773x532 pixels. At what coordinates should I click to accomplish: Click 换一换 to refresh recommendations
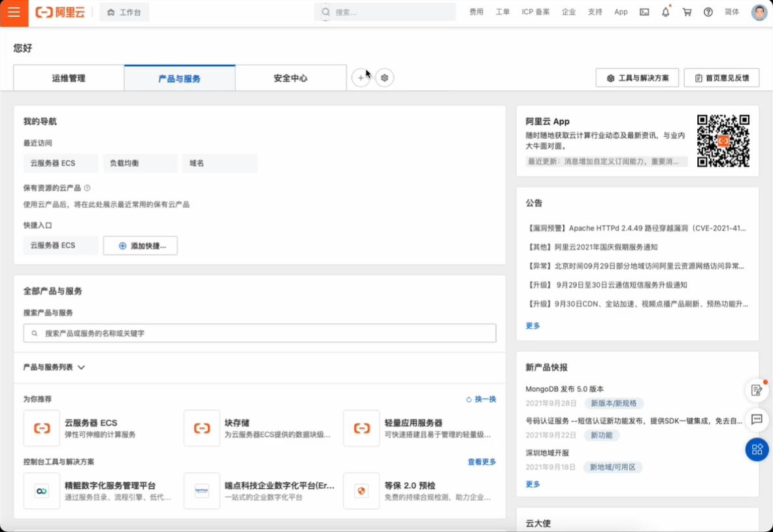point(481,399)
